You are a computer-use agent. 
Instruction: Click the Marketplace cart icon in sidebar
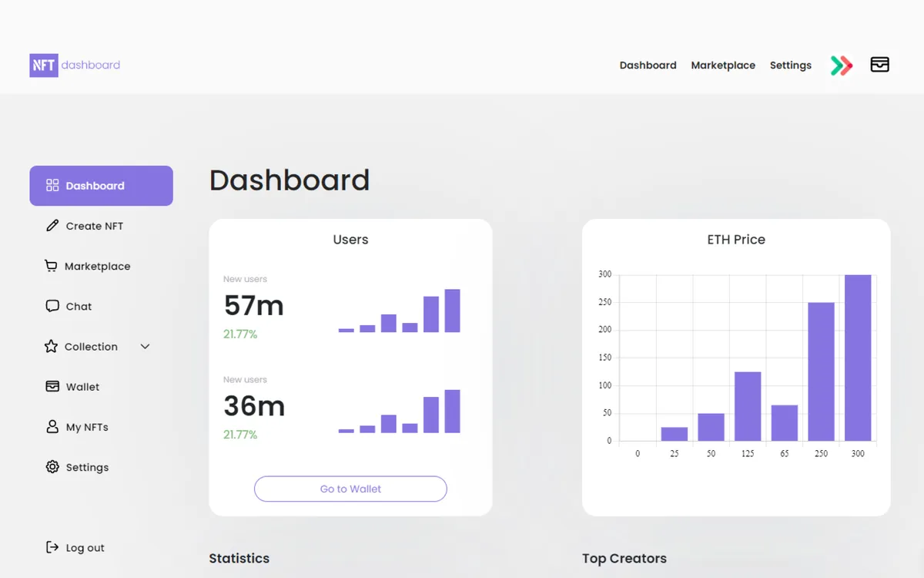click(51, 266)
